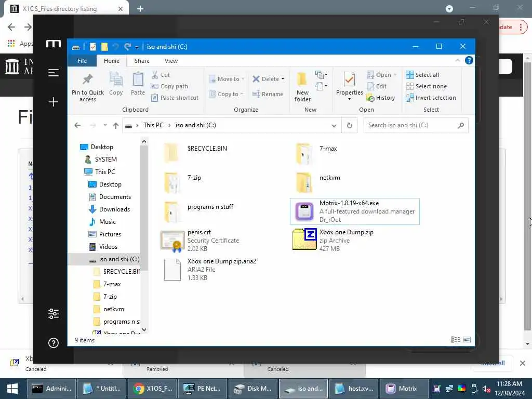
Task: Open file History from ribbon
Action: pos(381,98)
